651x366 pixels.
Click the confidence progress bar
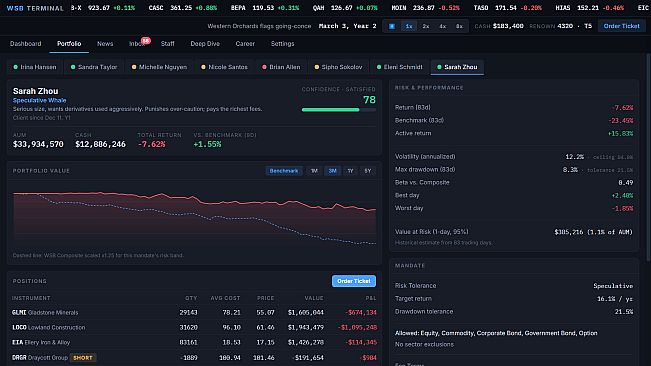point(339,110)
